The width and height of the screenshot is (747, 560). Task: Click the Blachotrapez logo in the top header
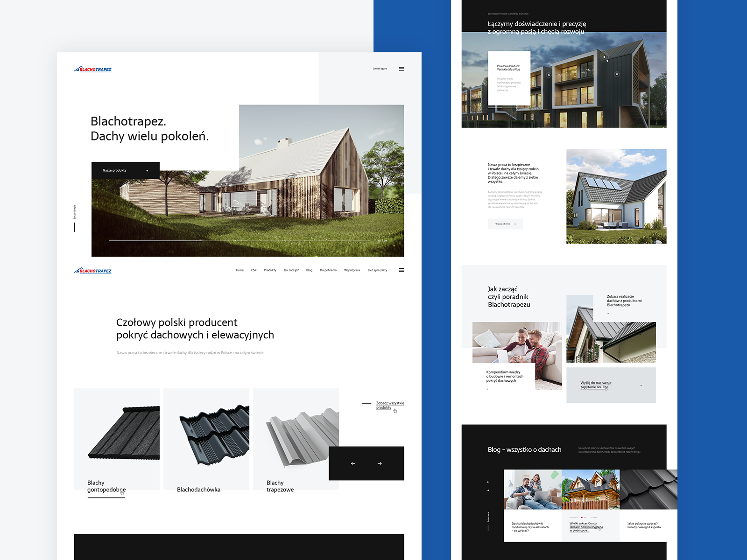[x=92, y=69]
